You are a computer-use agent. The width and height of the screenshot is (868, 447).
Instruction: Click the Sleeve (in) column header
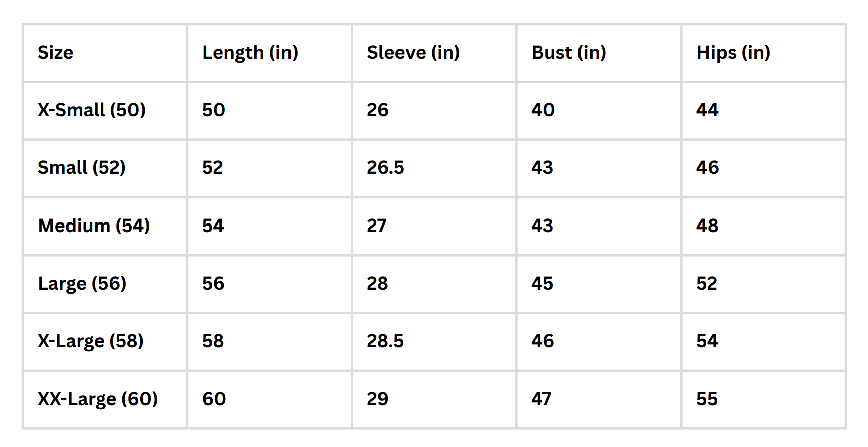click(413, 53)
